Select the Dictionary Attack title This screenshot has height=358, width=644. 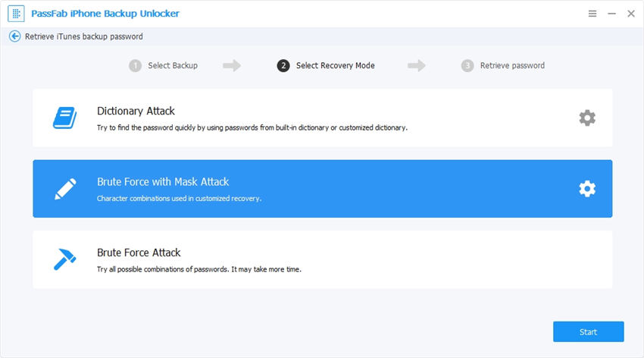pyautogui.click(x=136, y=111)
